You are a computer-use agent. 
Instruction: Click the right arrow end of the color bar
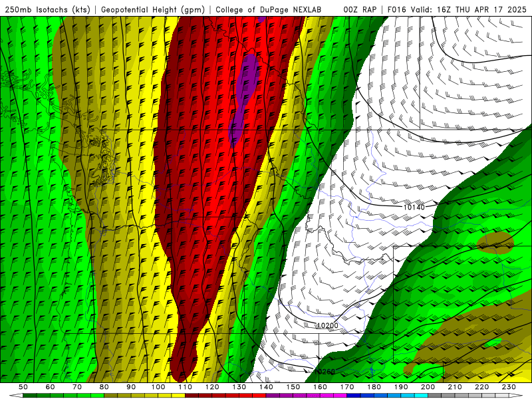click(516, 395)
